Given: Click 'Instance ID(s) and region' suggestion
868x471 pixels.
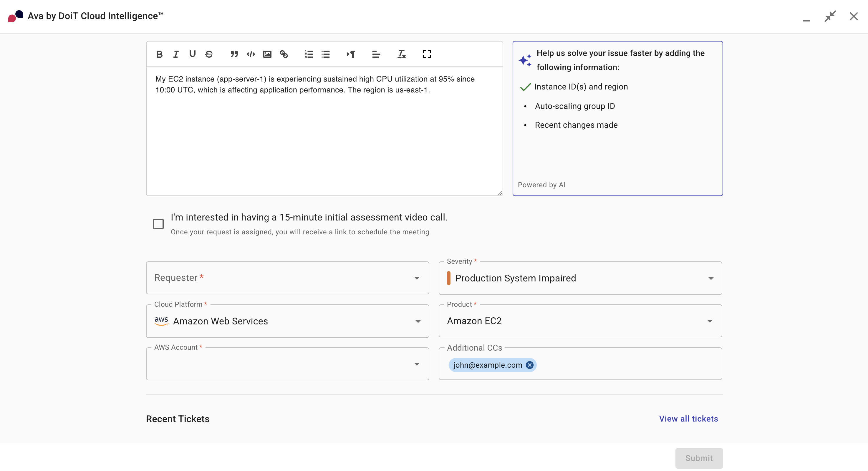Looking at the screenshot, I should tap(581, 87).
